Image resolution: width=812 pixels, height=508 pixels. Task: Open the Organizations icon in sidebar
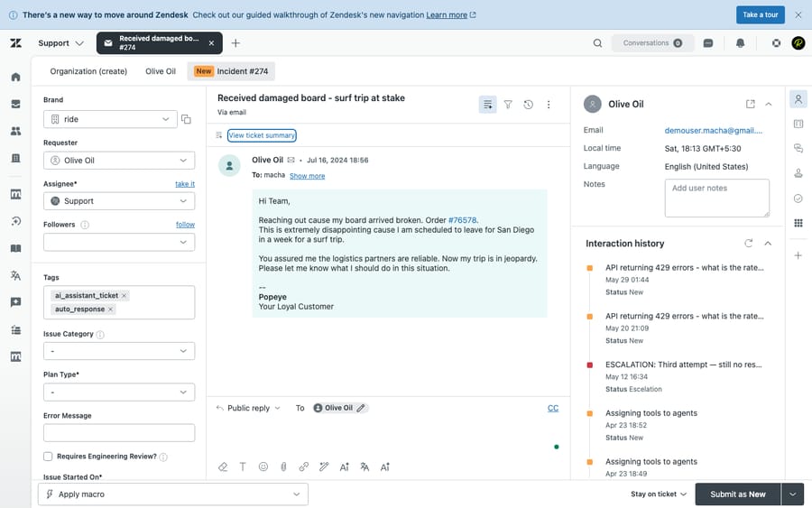coord(15,158)
